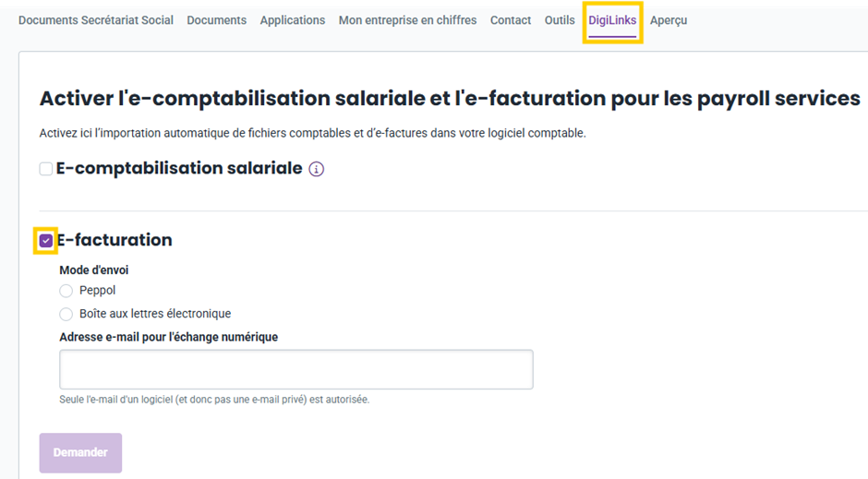Click the 'Activez ici l'importation automatique' description
The height and width of the screenshot is (479, 868).
coord(313,133)
